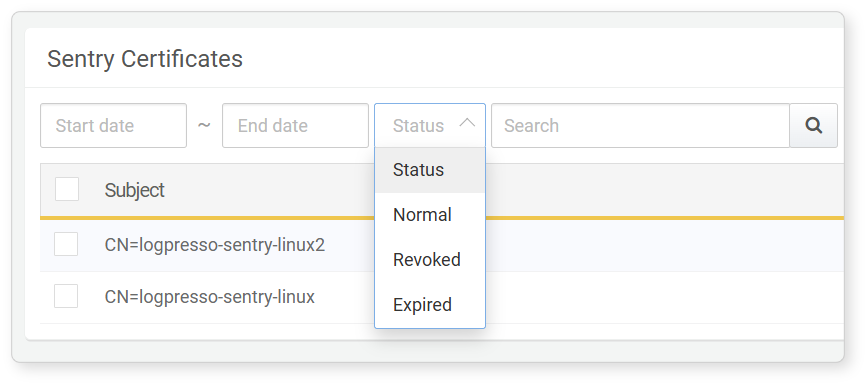Click inside the Search text box
867x385 pixels.
coord(640,126)
